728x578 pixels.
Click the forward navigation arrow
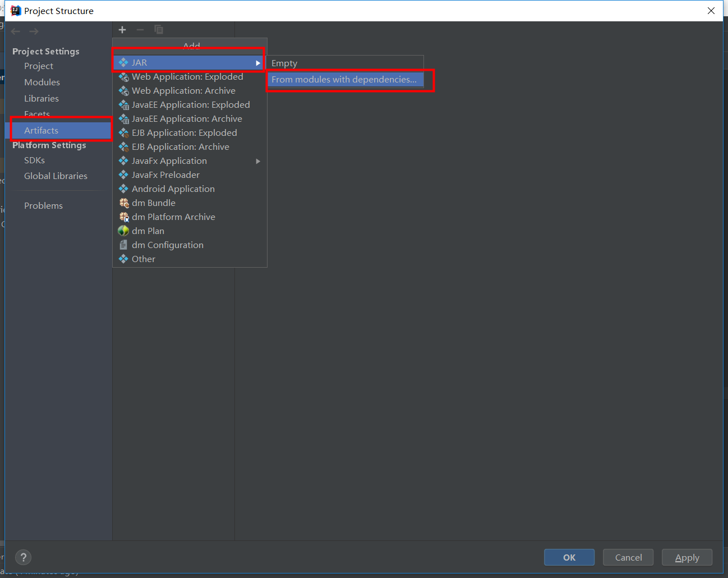click(x=33, y=31)
